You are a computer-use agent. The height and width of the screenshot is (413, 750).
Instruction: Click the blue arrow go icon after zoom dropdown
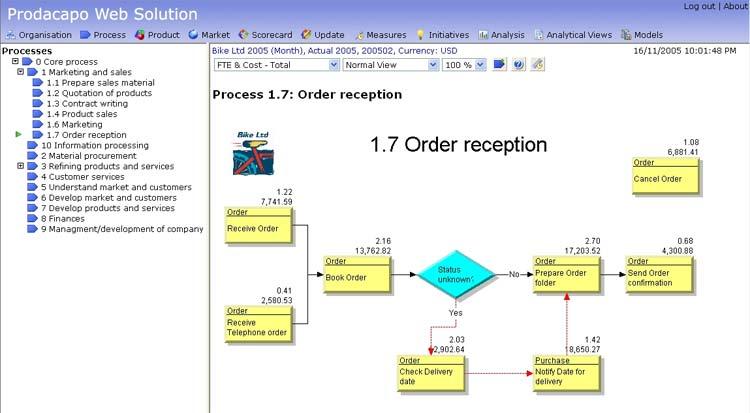[499, 64]
